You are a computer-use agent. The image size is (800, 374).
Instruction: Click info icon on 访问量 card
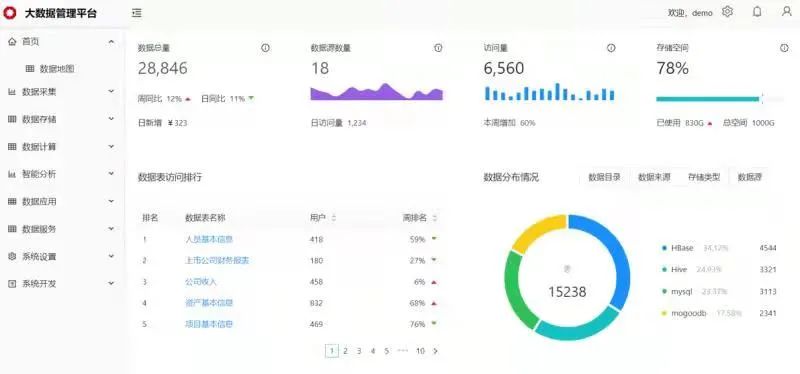pos(611,48)
